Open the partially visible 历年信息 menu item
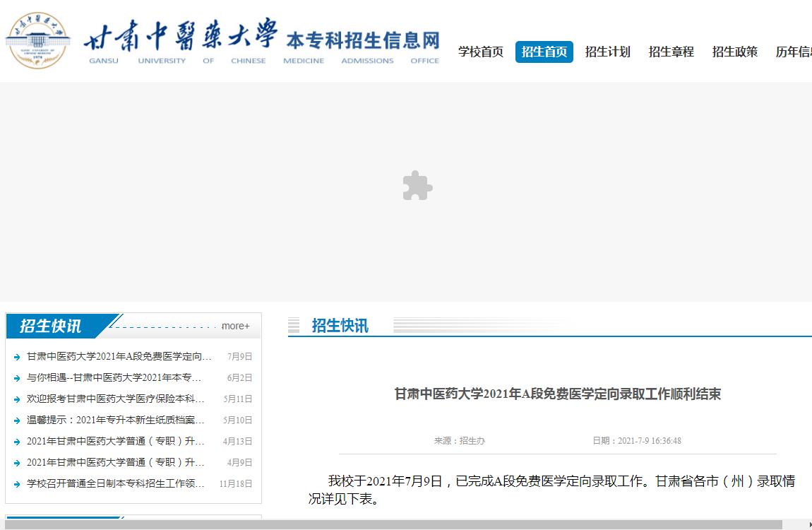This screenshot has height=530, width=812. click(794, 52)
